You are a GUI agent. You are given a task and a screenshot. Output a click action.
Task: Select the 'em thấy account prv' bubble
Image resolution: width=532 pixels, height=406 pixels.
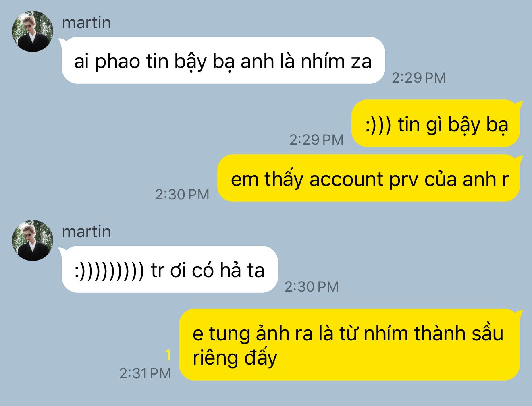(x=370, y=178)
